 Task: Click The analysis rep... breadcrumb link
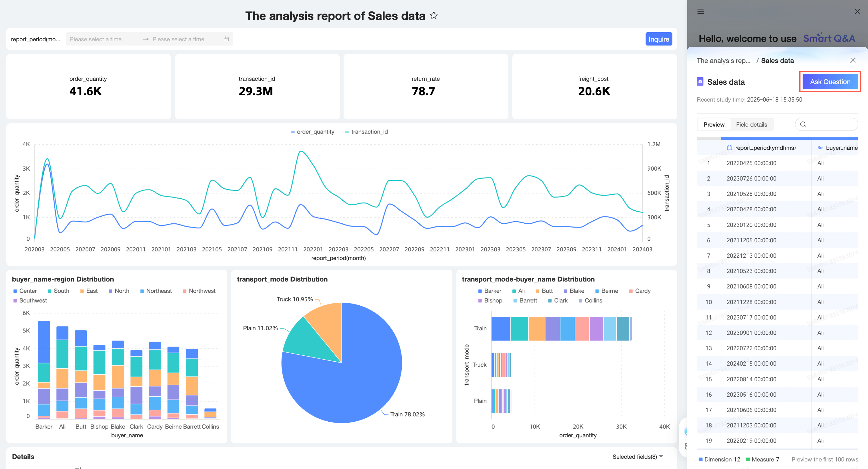tap(723, 61)
